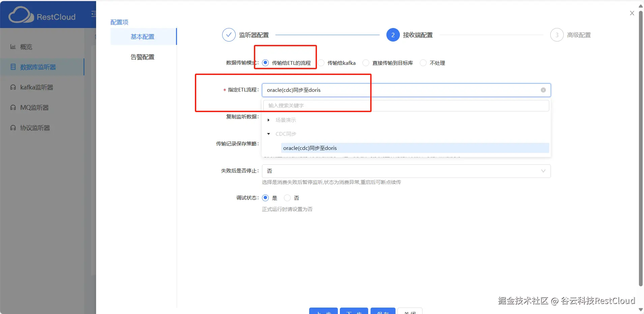
Task: Close the configuration panel with the X
Action: point(632,13)
